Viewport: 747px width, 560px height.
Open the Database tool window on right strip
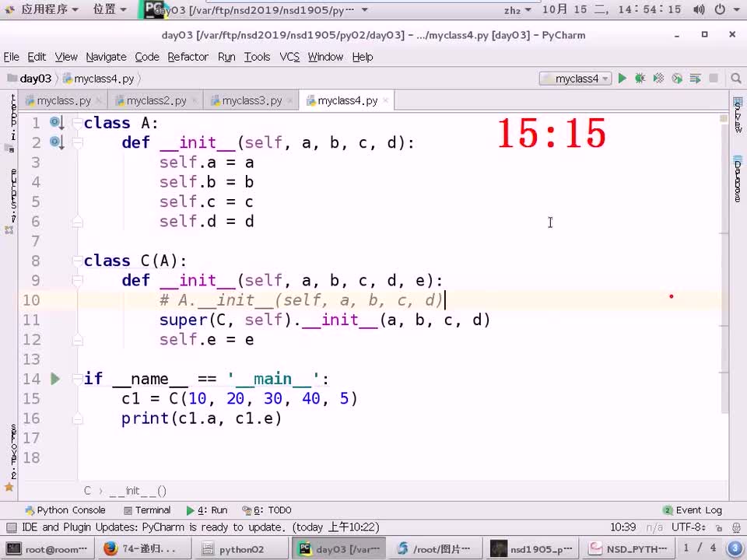pyautogui.click(x=738, y=179)
